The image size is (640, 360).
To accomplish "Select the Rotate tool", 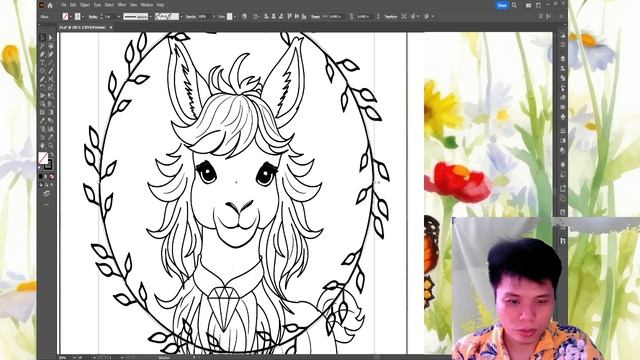I will click(x=43, y=88).
